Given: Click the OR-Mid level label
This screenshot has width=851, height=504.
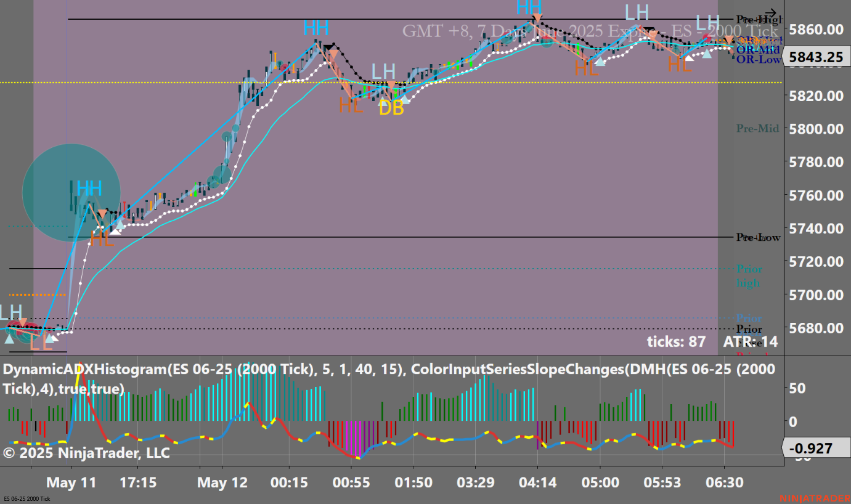Looking at the screenshot, I should 758,49.
